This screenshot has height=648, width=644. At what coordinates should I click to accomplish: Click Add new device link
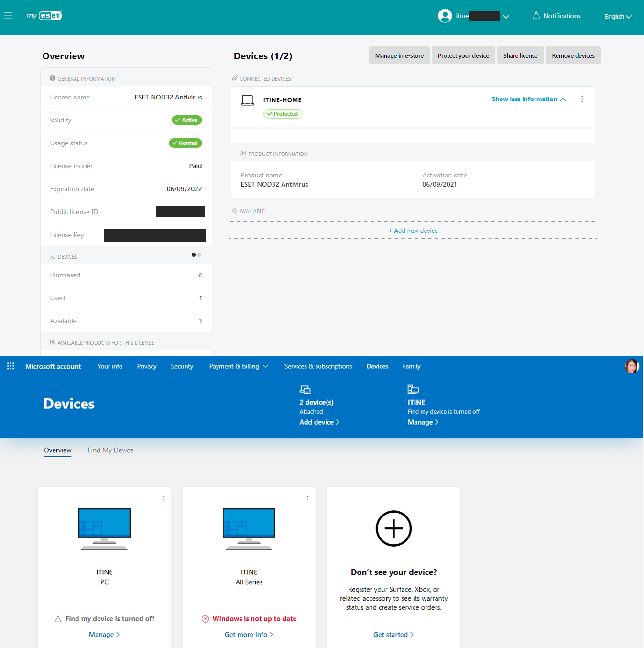[x=413, y=231]
